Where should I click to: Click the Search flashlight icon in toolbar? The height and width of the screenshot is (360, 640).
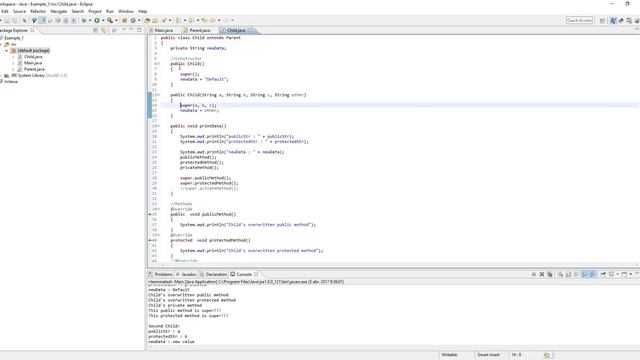pyautogui.click(x=164, y=20)
